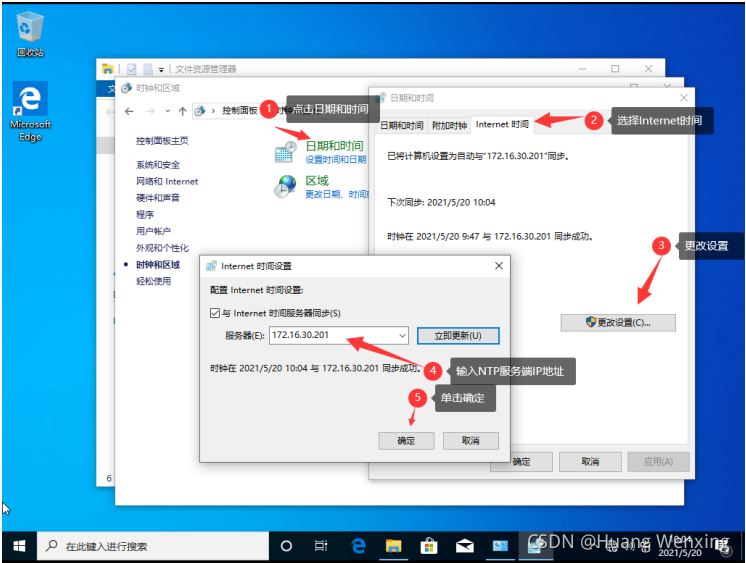The image size is (746, 563).
Task: Click the 下次同步: 2021/5/20 10:04 text
Action: point(441,202)
